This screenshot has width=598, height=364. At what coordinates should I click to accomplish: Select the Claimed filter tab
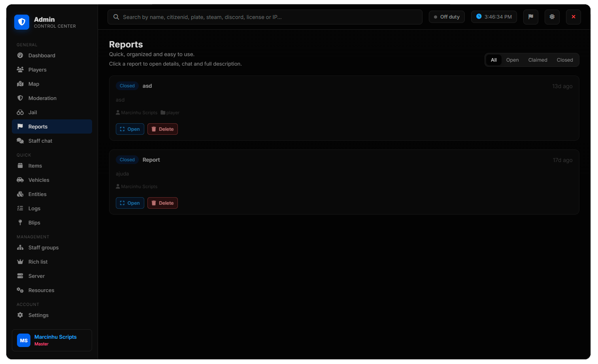click(538, 60)
